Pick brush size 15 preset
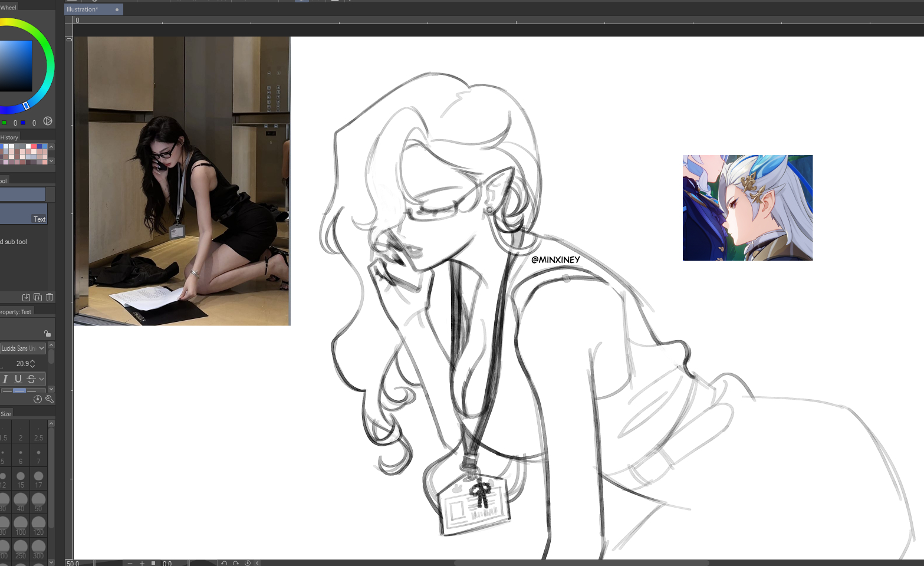Image resolution: width=924 pixels, height=566 pixels. [21, 476]
